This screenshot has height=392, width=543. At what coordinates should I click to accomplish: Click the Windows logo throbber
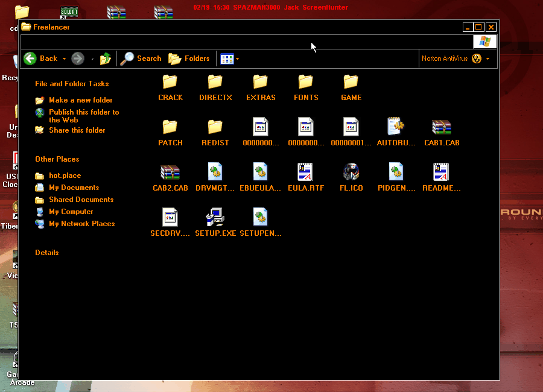484,42
